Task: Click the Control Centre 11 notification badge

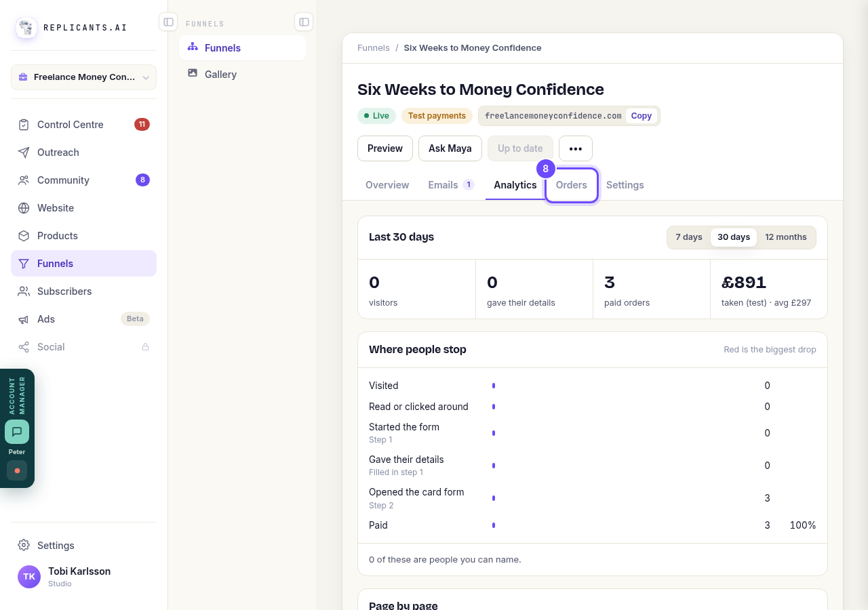Action: pos(142,125)
